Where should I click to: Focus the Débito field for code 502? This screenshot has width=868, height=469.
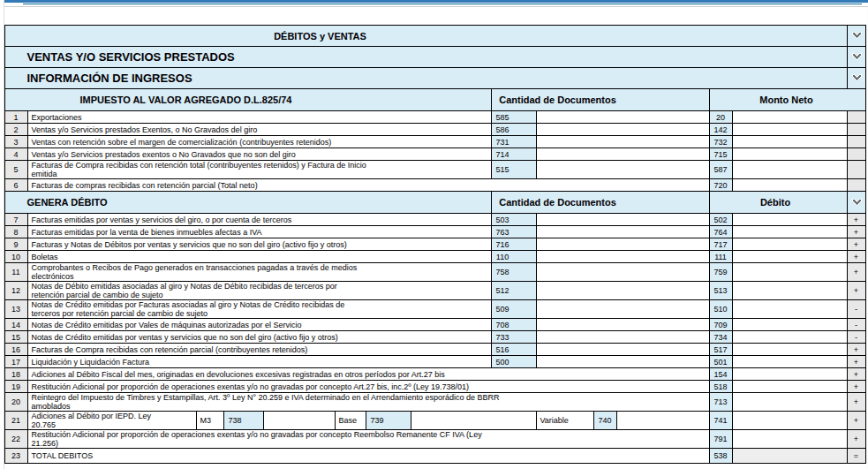pos(789,220)
